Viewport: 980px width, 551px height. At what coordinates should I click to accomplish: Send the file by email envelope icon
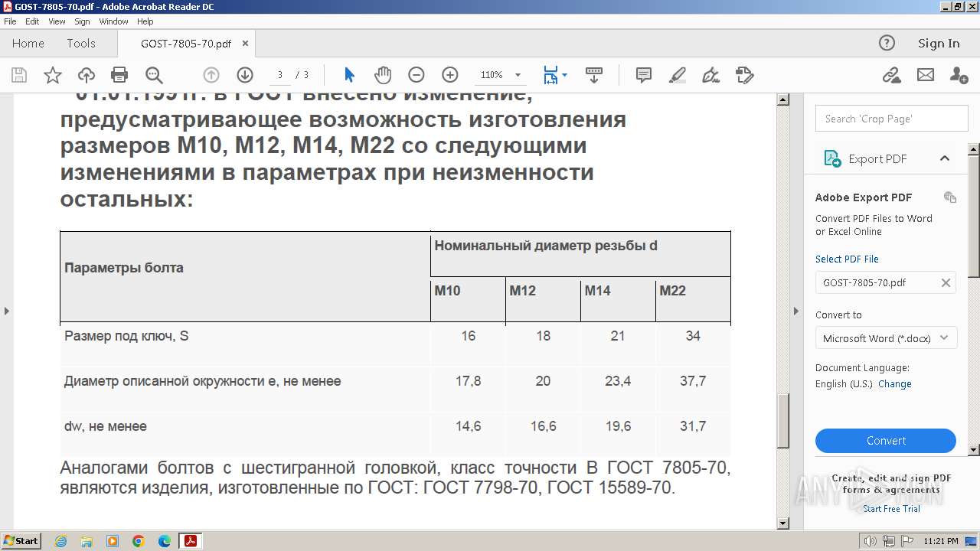pos(926,75)
